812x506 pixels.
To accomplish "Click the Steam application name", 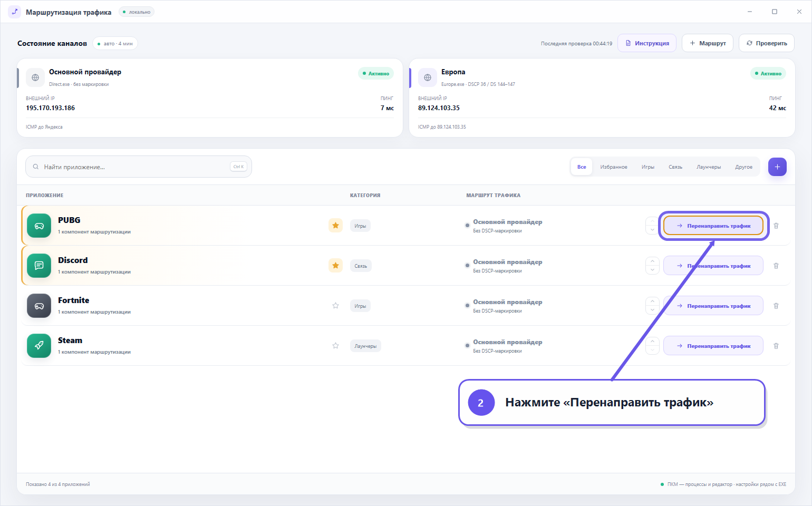I will click(70, 340).
